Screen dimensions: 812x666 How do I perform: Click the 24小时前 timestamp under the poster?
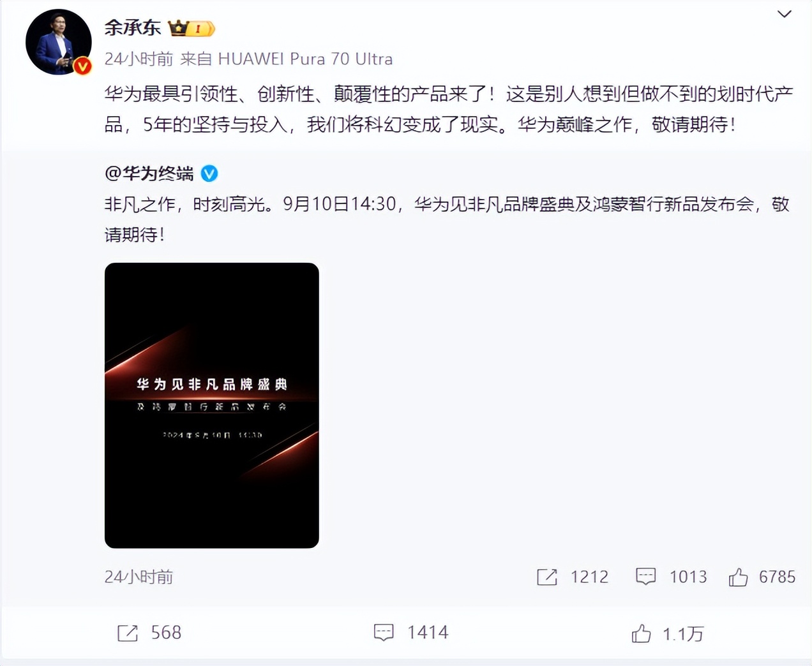[139, 577]
